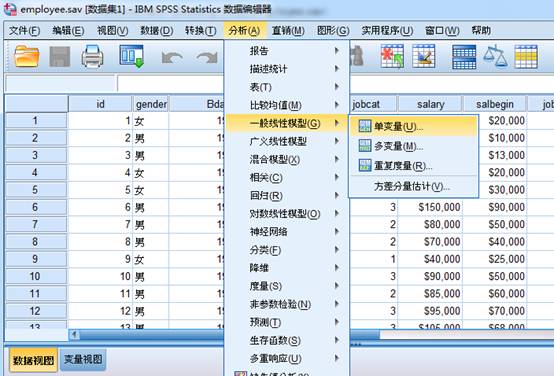
Task: Open the 窗口(W) menu
Action: [x=442, y=31]
